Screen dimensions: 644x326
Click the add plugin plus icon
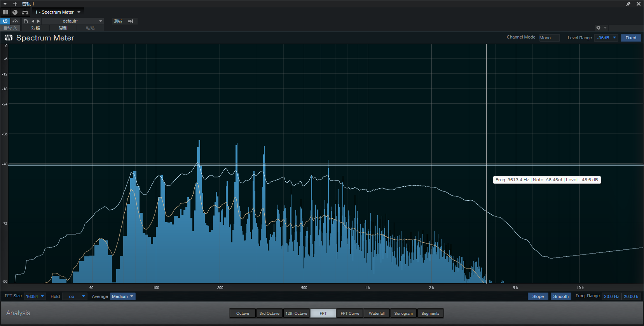point(15,4)
